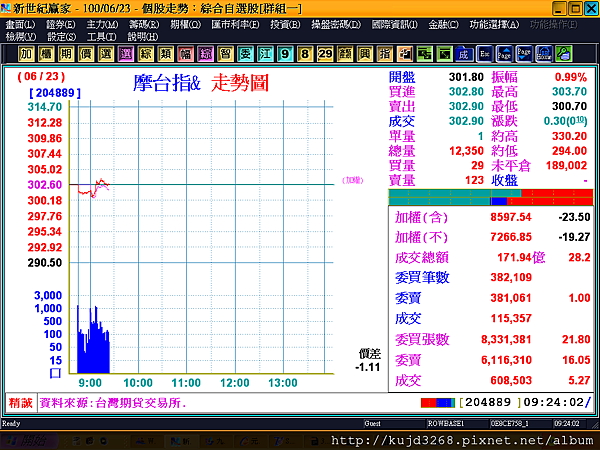
Task: Select the 成交總額 171.94億 value
Action: (x=521, y=258)
